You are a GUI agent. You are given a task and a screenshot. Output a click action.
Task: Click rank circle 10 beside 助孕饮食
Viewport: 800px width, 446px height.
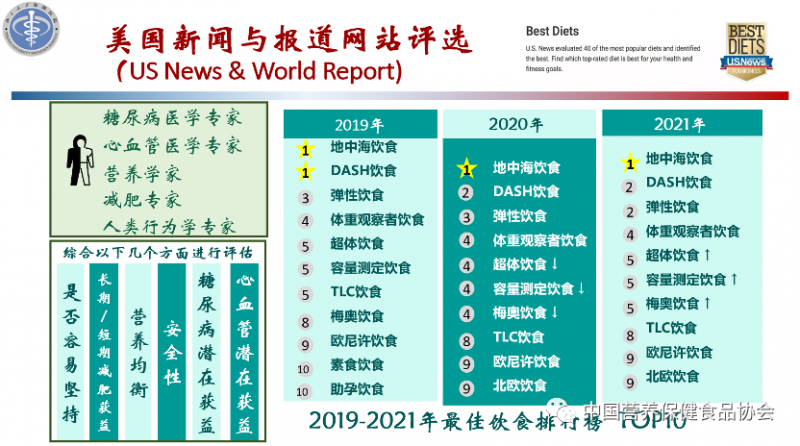click(303, 391)
